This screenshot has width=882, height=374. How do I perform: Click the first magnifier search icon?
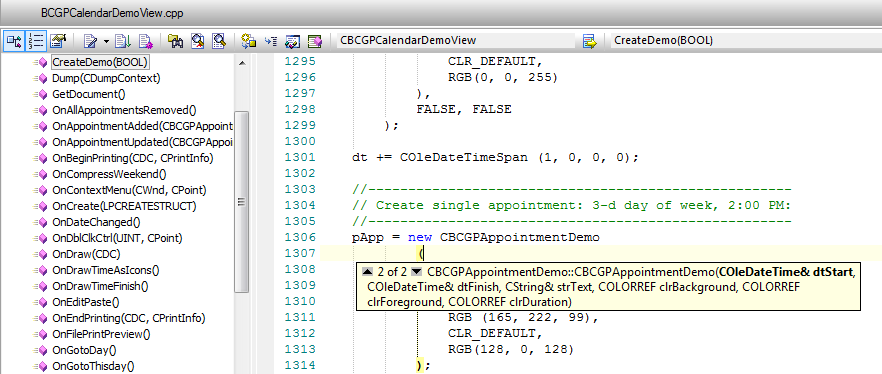(x=197, y=40)
